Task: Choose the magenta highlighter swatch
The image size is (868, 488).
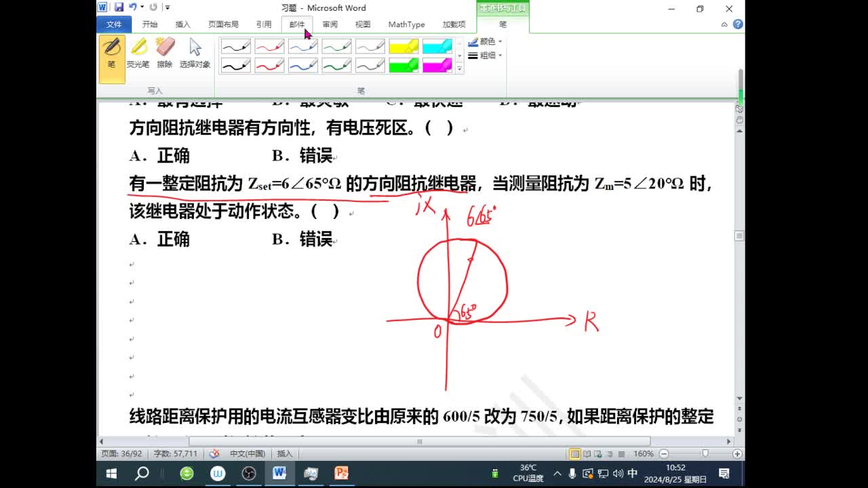Action: [437, 65]
